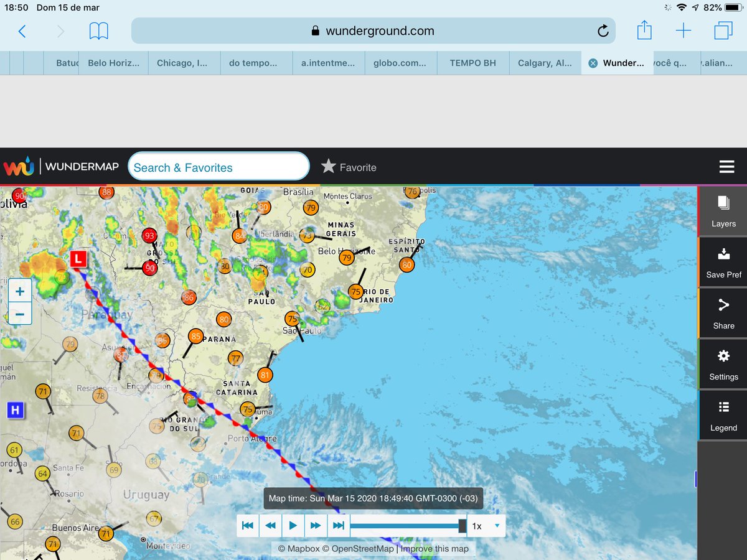Open map Settings gear
Viewport: 747px width, 560px height.
point(723,365)
